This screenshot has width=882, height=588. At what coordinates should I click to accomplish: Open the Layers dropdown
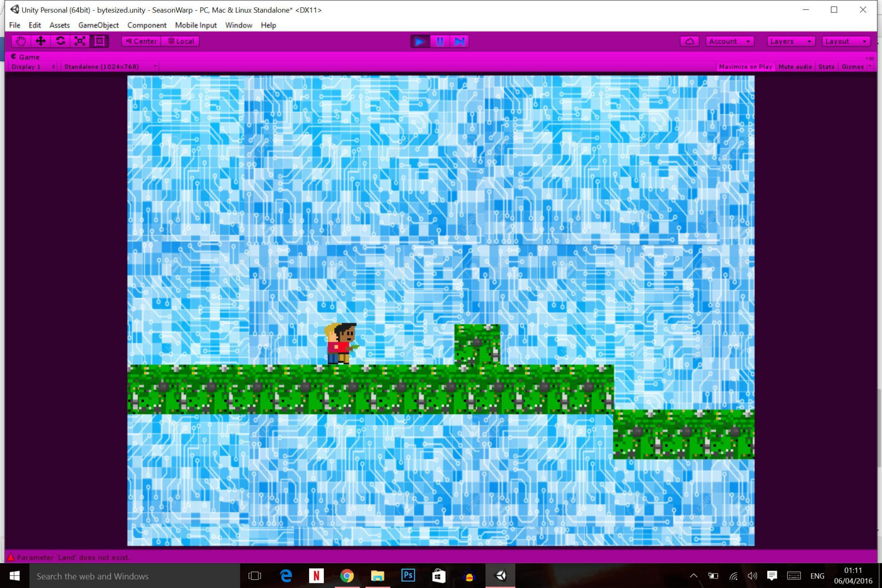pyautogui.click(x=791, y=41)
